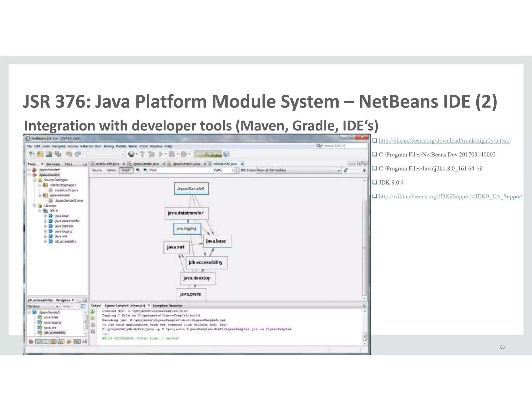The height and width of the screenshot is (411, 532).
Task: Click the Open Project toolbar icon
Action: 49,154
